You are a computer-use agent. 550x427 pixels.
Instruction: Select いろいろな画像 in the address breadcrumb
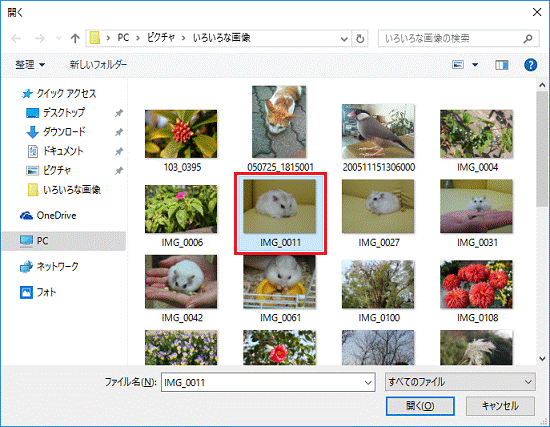coord(221,38)
